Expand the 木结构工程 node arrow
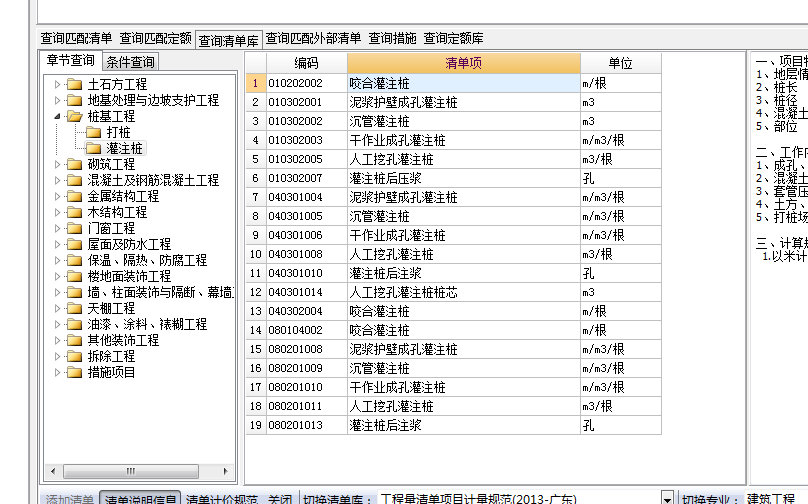 click(58, 212)
